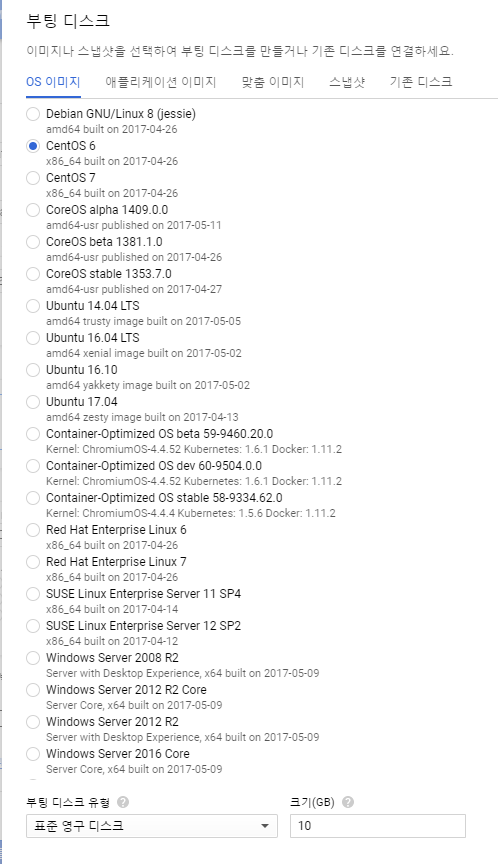Click the disk size input field
Screen dimensions: 498x864
pos(378,825)
